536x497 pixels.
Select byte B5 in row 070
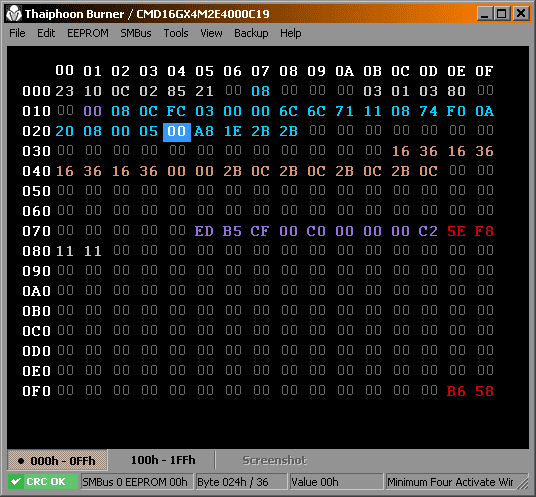pos(232,231)
